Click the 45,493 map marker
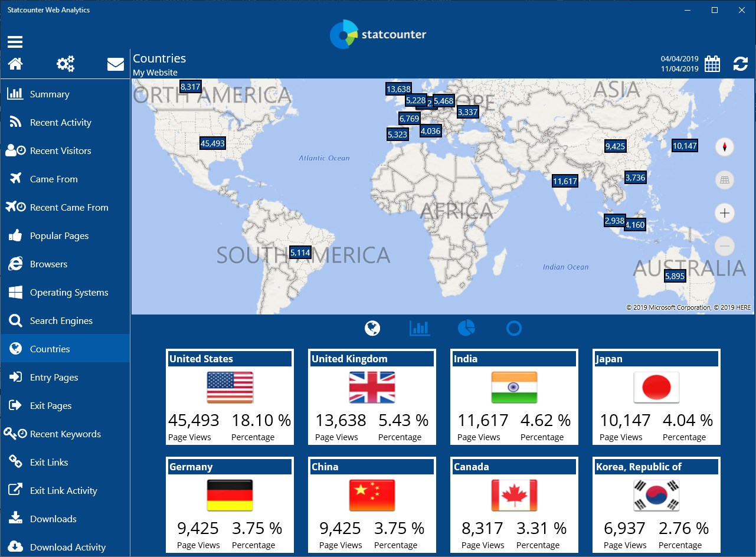The image size is (756, 557). [x=212, y=143]
